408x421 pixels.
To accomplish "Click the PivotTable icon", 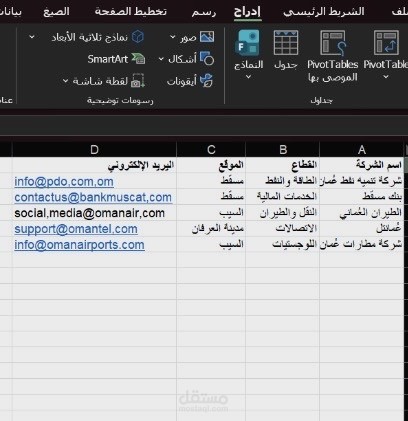I will pos(386,43).
